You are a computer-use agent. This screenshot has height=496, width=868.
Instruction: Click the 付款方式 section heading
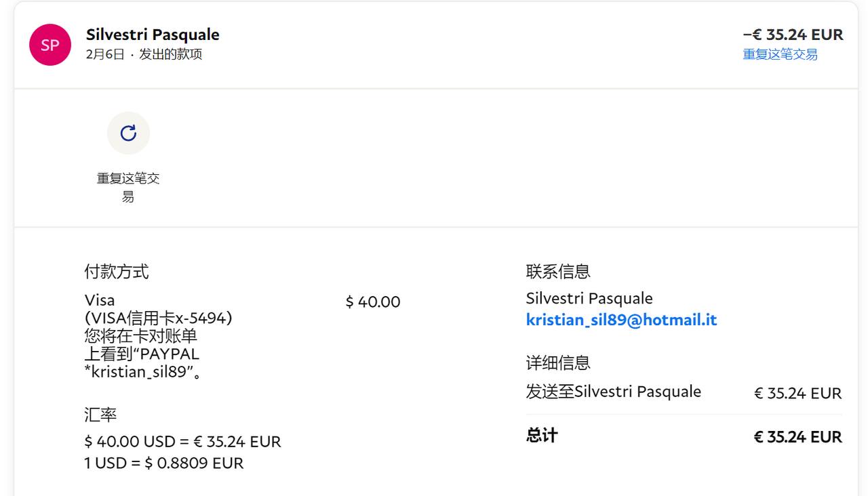tap(116, 272)
